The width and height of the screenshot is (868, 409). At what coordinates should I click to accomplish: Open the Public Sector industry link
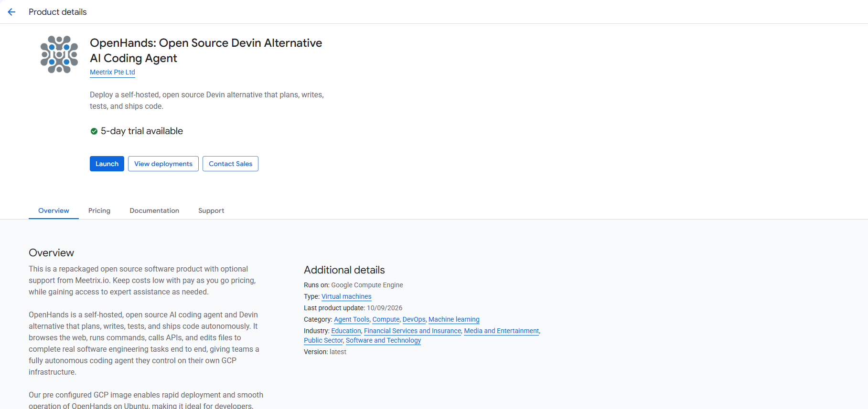(323, 340)
